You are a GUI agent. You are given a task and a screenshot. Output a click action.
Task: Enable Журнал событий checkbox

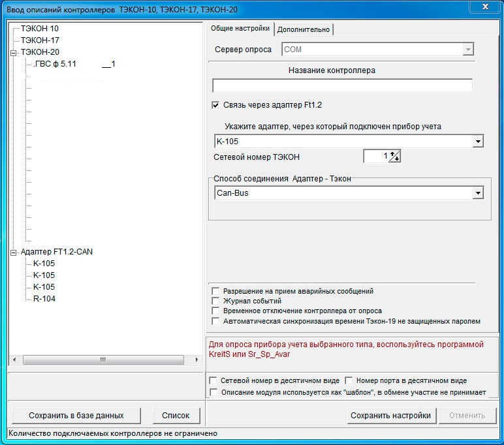215,301
